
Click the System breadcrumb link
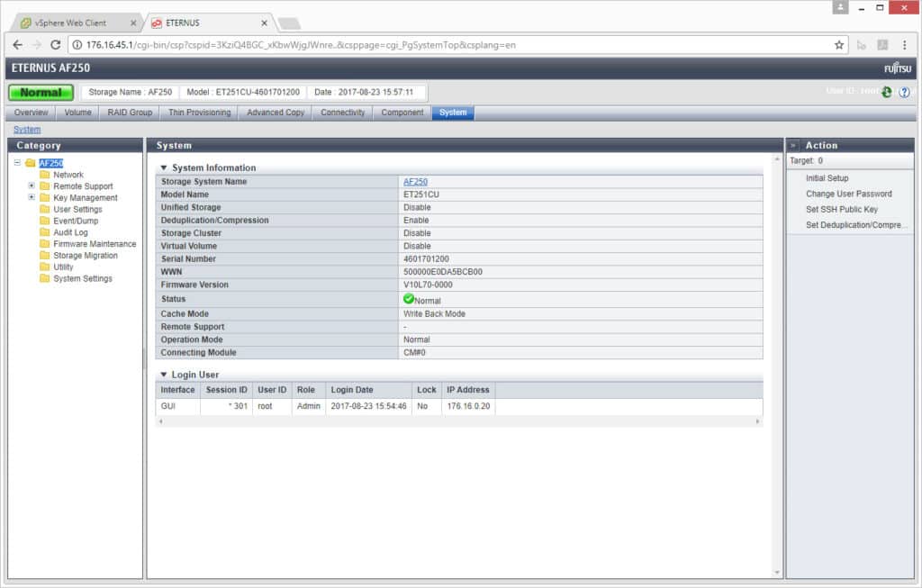(x=27, y=130)
